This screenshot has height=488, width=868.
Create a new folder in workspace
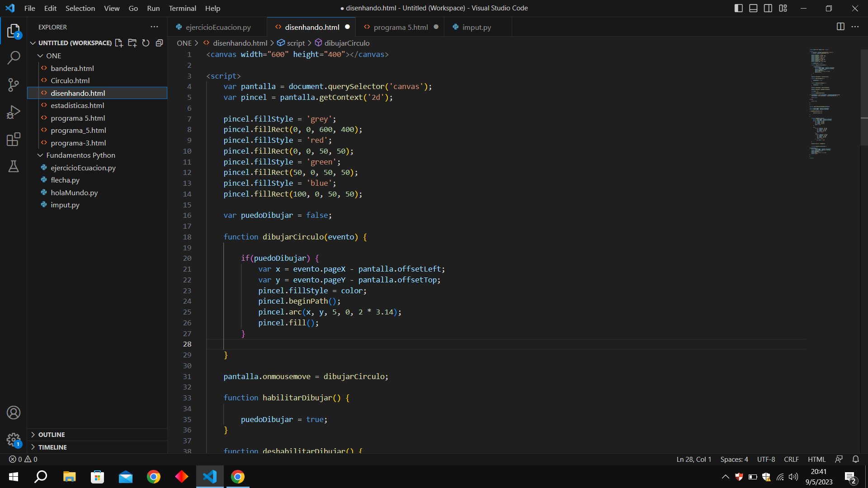(x=132, y=43)
